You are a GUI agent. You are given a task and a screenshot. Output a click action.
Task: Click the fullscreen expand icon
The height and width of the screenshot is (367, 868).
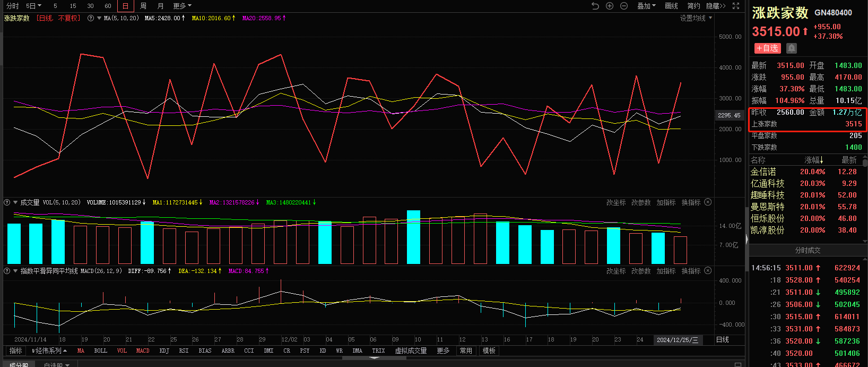coord(736,6)
